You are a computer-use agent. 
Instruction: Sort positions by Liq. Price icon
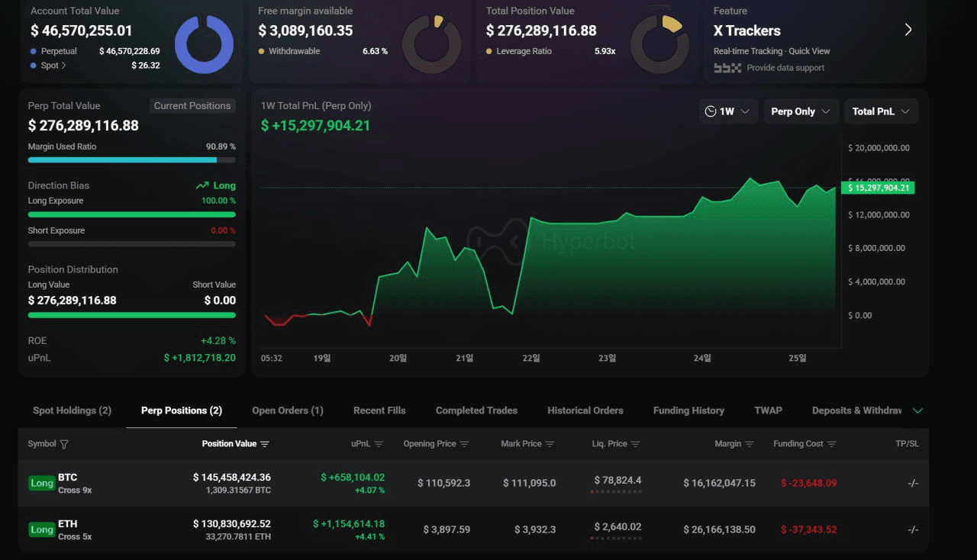pos(635,444)
